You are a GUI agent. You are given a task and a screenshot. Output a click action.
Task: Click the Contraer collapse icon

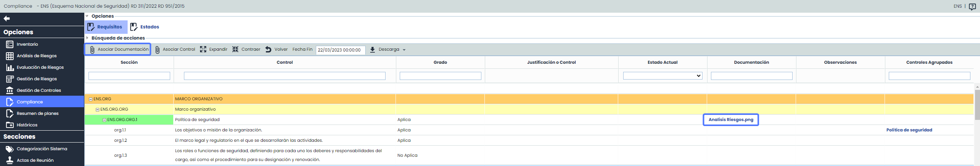(235, 49)
